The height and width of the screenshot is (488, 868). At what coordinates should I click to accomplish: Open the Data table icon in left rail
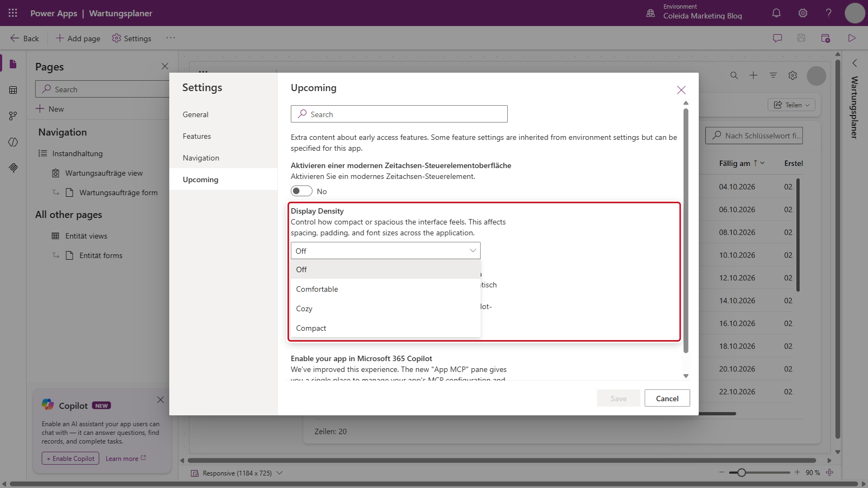[13, 90]
